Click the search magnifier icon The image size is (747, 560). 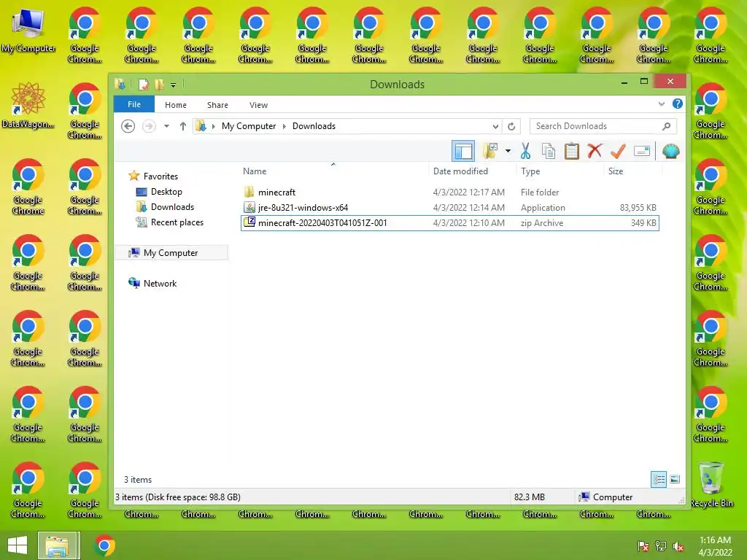(667, 126)
